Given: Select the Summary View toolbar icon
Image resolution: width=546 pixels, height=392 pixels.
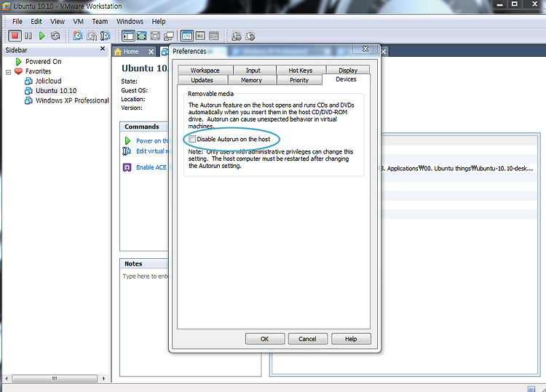Looking at the screenshot, I should tap(187, 36).
